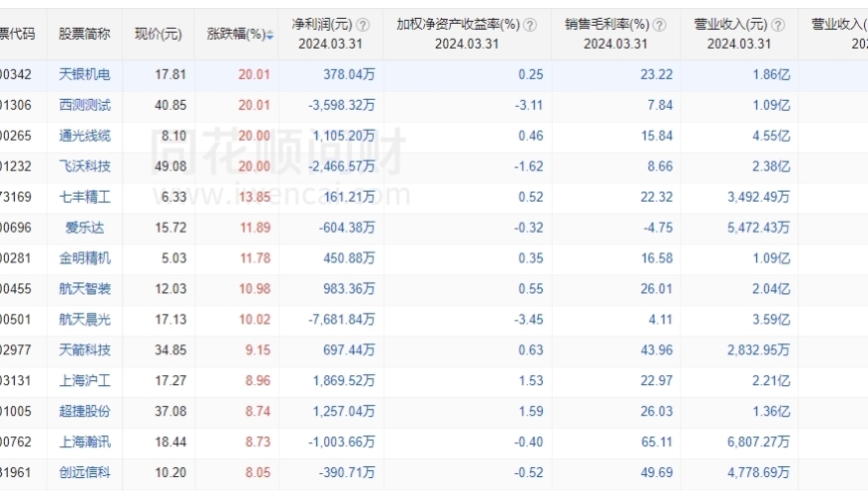Select ROE value -3.11
This screenshot has width=868, height=491.
point(529,105)
